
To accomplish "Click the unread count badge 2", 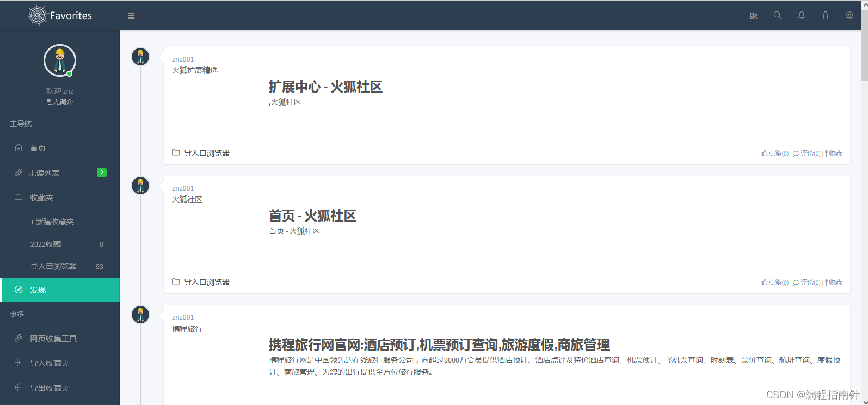I will click(x=102, y=173).
